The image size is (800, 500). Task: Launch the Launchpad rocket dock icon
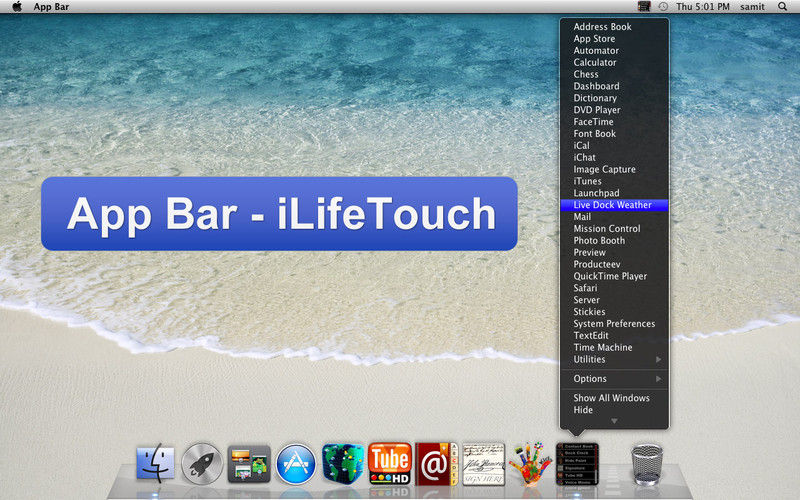click(x=202, y=464)
